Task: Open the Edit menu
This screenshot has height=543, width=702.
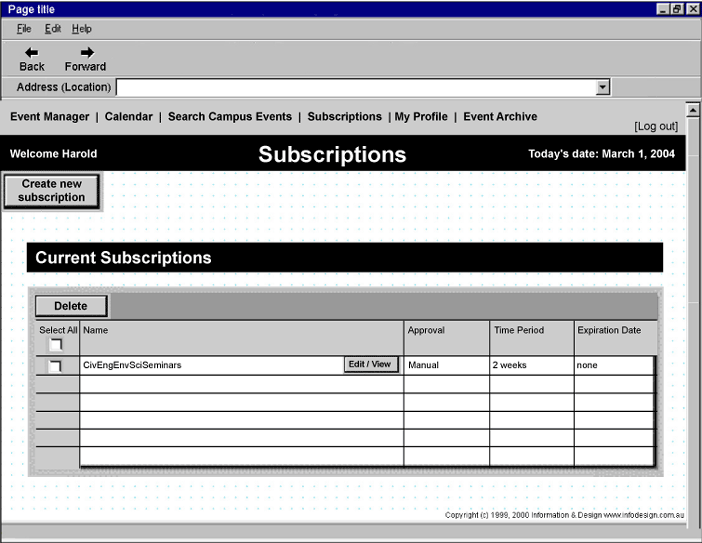Action: 53,29
